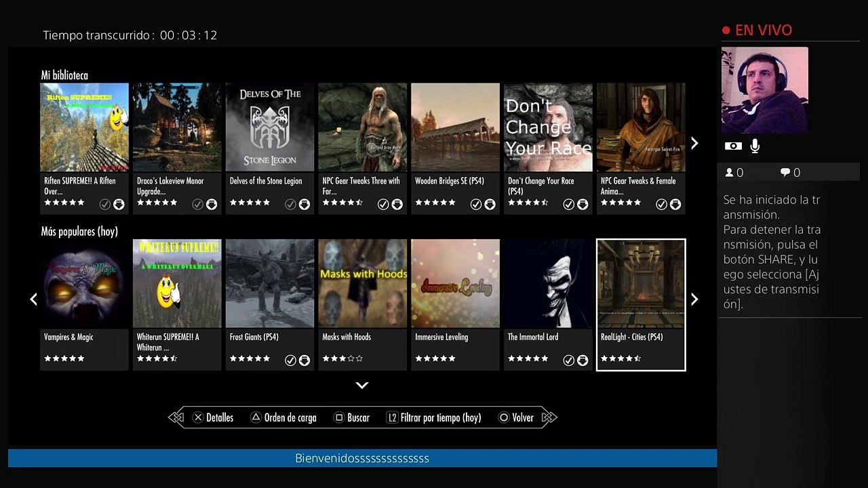Click the Tiempo transcurrido timer text
This screenshot has width=868, height=488.
[130, 35]
